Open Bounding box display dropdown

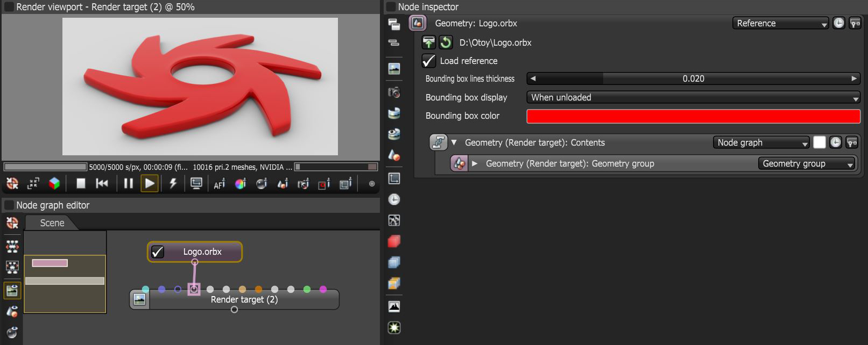[x=693, y=97]
